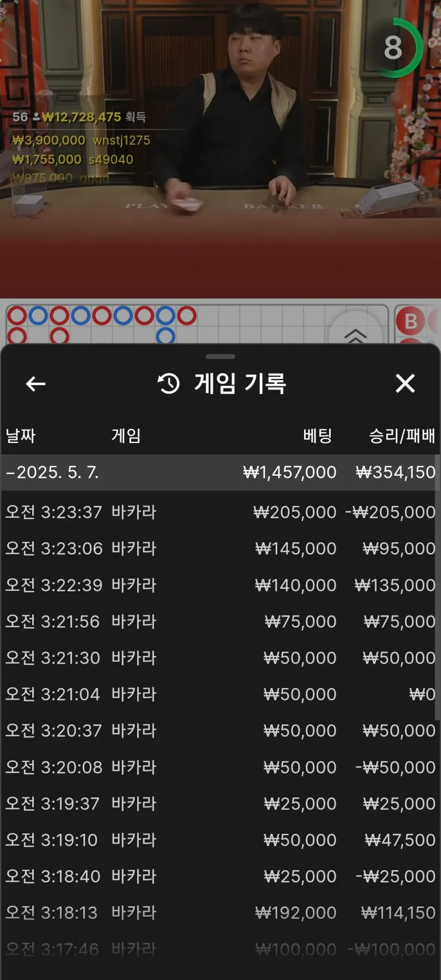
Task: Click the red B banker badge
Action: 411,321
